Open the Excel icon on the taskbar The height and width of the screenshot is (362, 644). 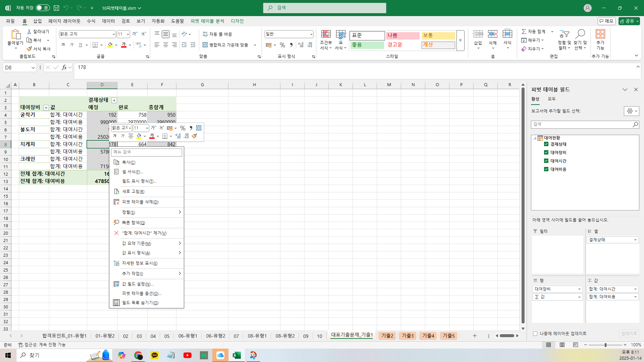coord(237,355)
